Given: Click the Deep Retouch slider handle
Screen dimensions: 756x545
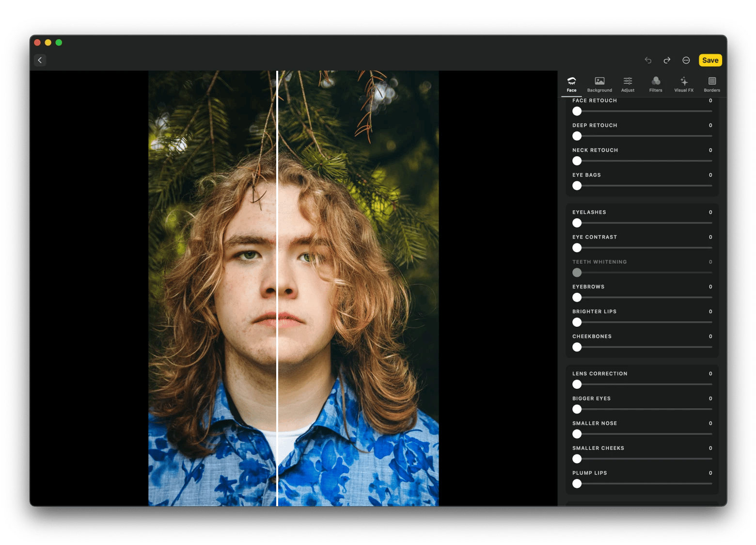Looking at the screenshot, I should click(x=577, y=136).
